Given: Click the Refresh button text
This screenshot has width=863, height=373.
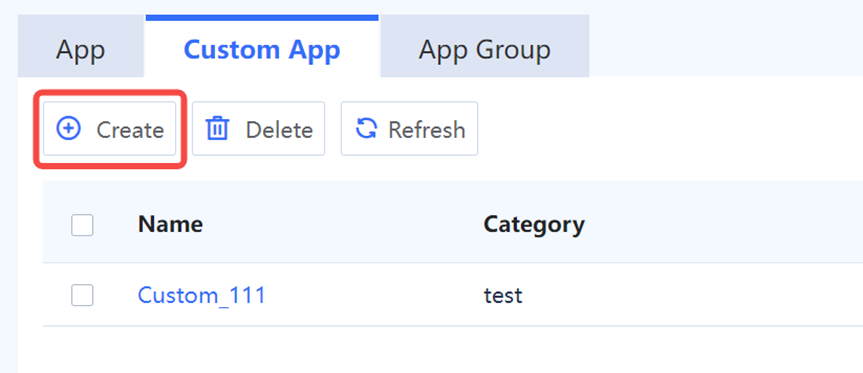Looking at the screenshot, I should pos(427,130).
